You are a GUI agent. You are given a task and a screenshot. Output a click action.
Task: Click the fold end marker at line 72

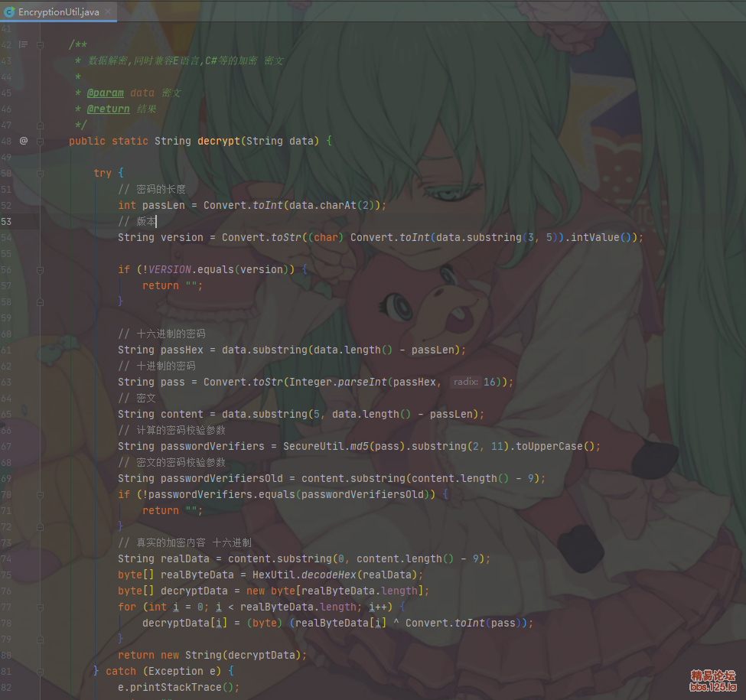coord(40,527)
